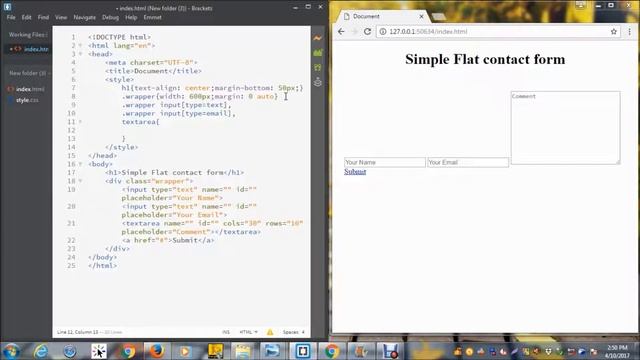Viewport: 640px width, 360px height.
Task: Open Firefox from the taskbar
Action: click(x=156, y=351)
